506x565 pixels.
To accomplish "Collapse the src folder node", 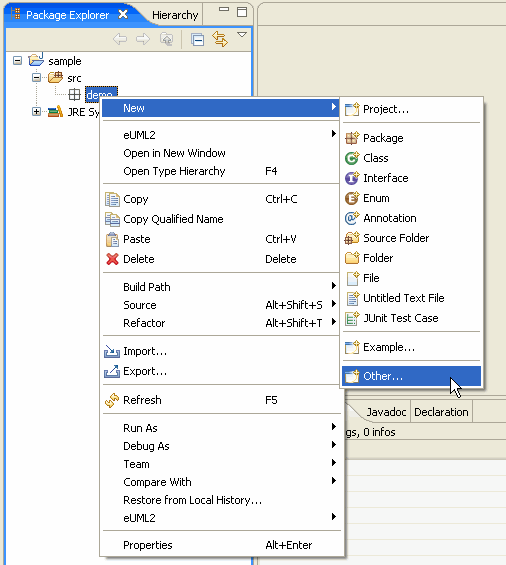I will (x=36, y=77).
